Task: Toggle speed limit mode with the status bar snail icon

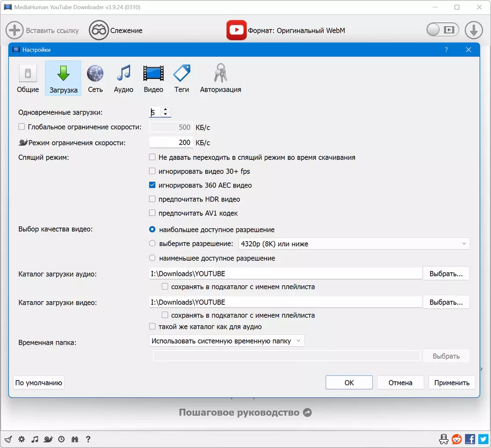Action: (48, 439)
